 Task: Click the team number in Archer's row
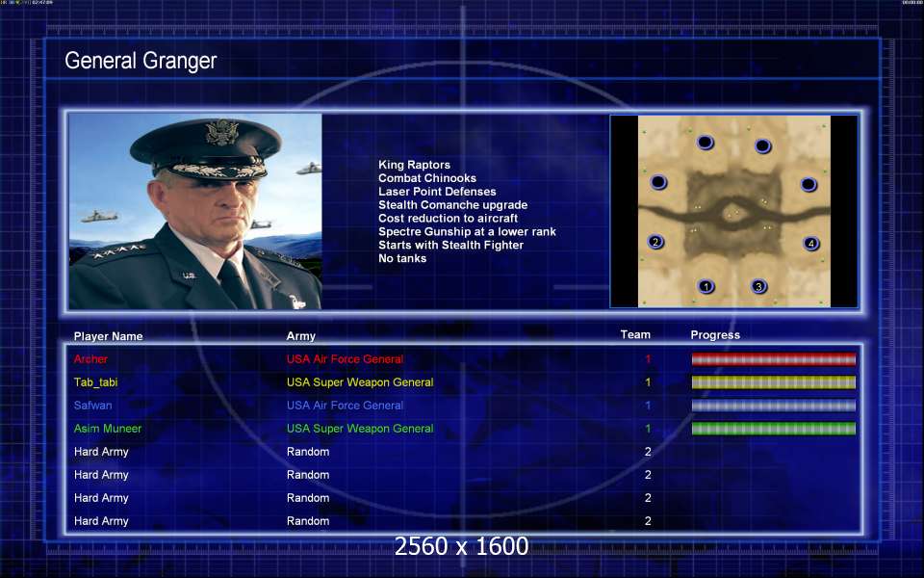[x=648, y=359]
